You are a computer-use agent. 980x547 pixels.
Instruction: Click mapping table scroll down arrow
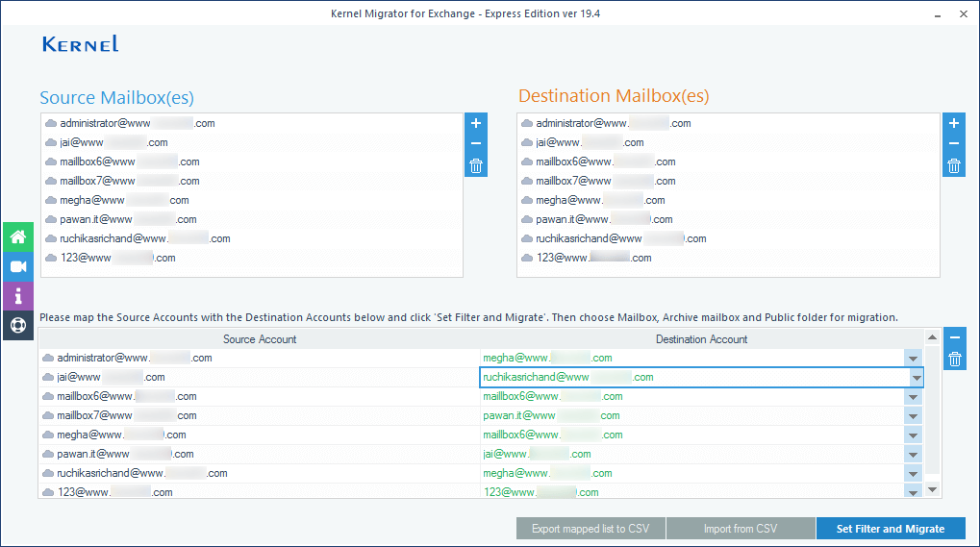pyautogui.click(x=933, y=489)
